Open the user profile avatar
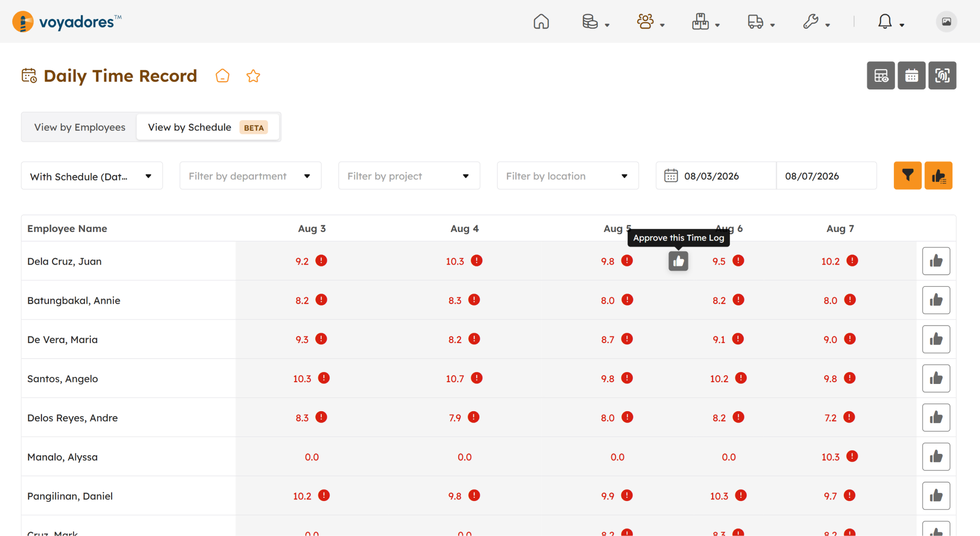 point(946,21)
